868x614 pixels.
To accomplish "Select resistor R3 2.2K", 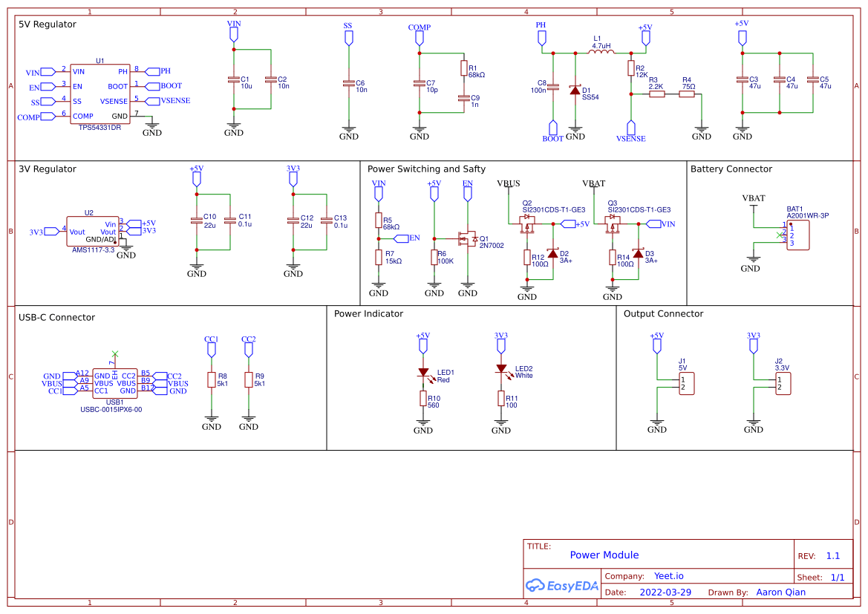I will [656, 94].
